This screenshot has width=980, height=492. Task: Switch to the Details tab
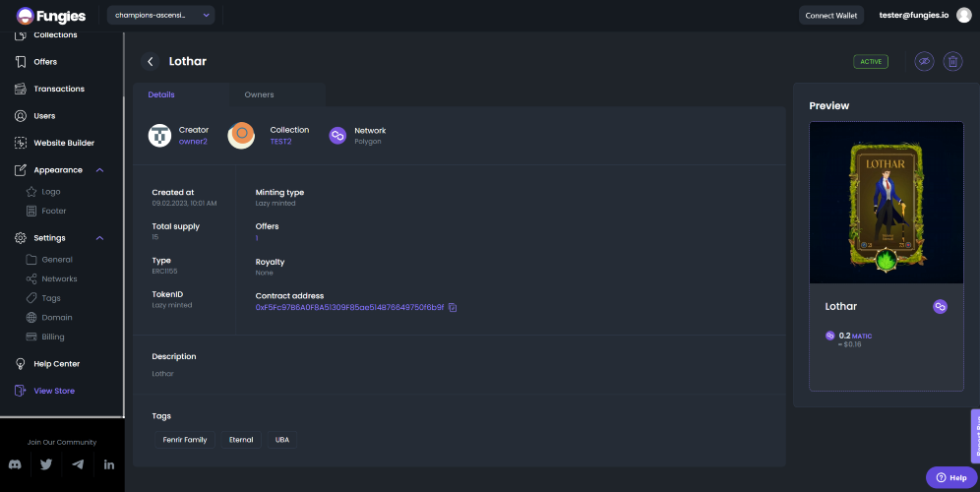[x=161, y=94]
